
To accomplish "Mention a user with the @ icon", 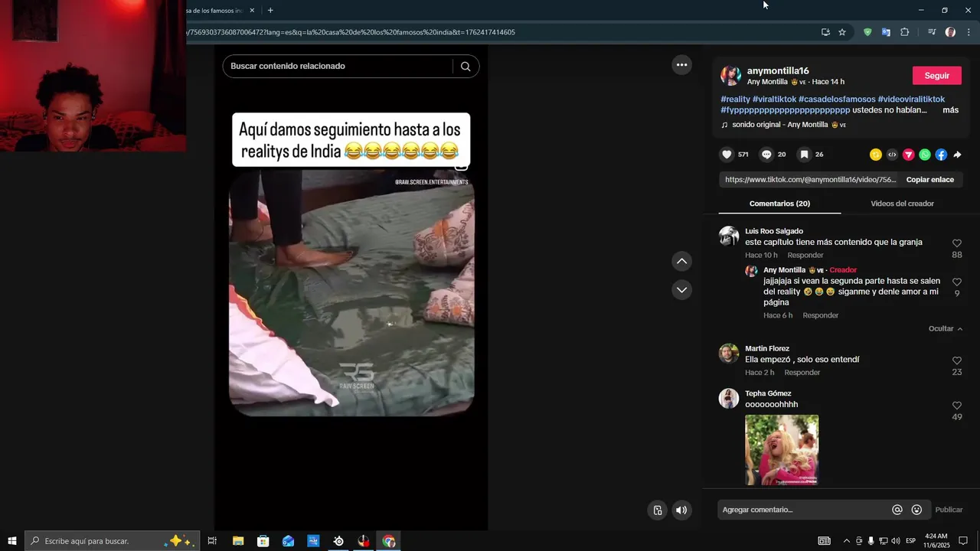I will pyautogui.click(x=897, y=510).
